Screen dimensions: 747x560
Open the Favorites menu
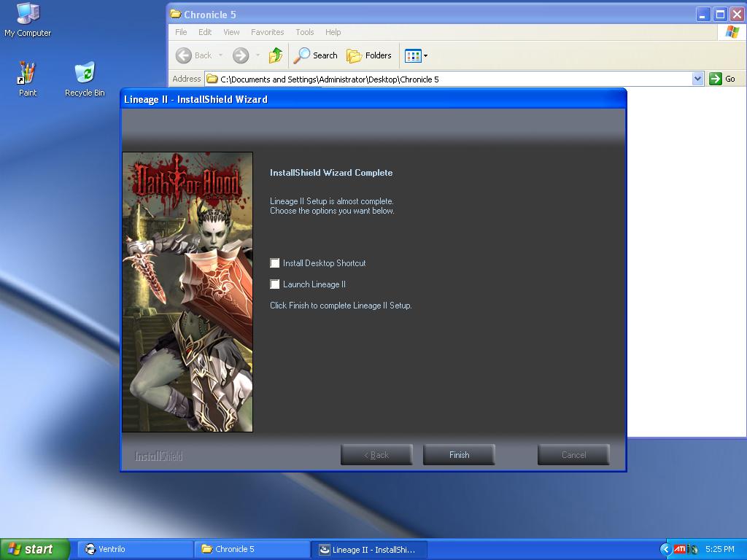point(267,32)
